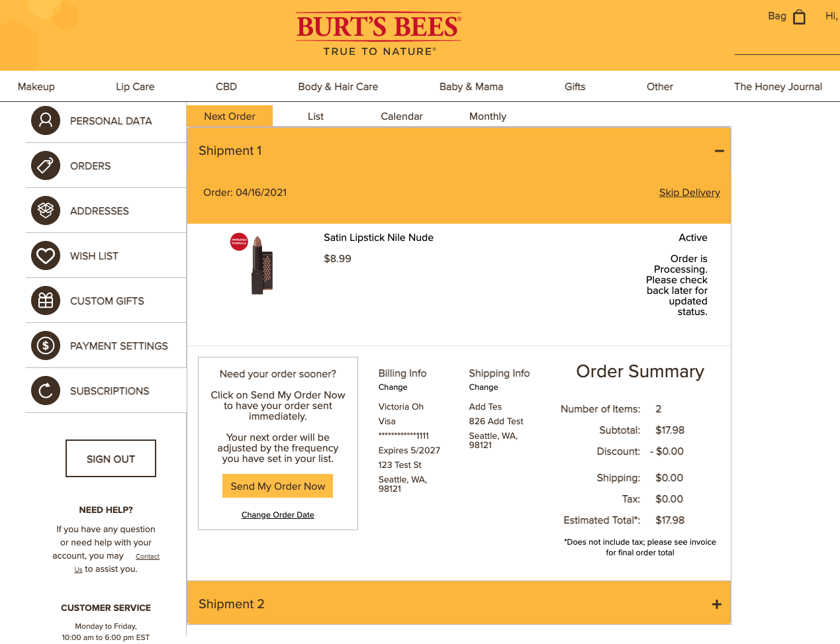Click the Estimated Total $17.98 value
Screen dimensions: 840x644
tap(670, 520)
